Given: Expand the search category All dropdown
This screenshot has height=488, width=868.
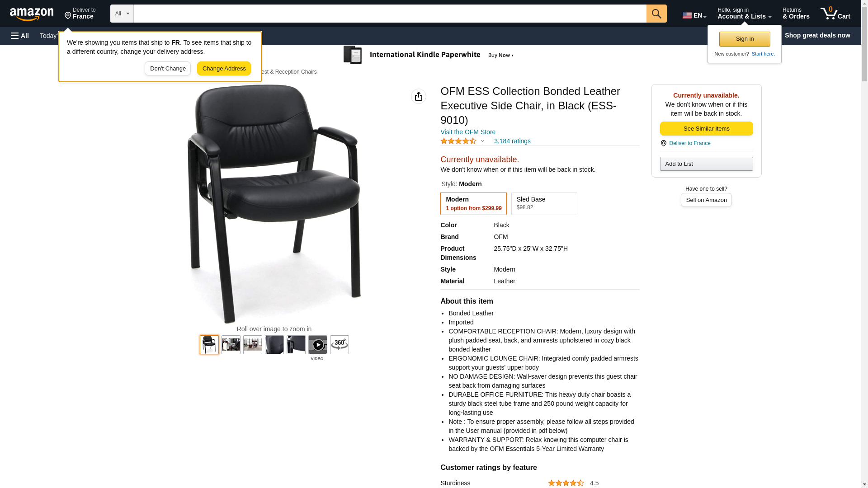Looking at the screenshot, I should click(x=122, y=14).
